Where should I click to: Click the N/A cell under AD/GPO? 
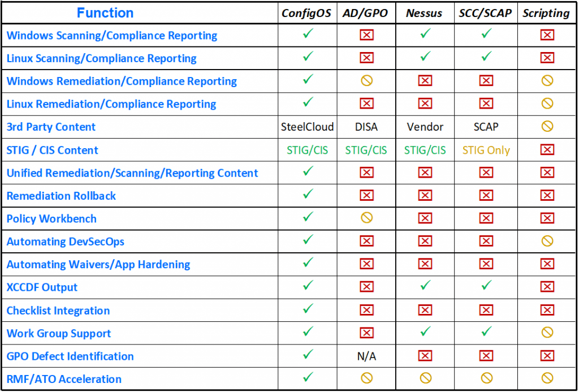[x=366, y=356]
